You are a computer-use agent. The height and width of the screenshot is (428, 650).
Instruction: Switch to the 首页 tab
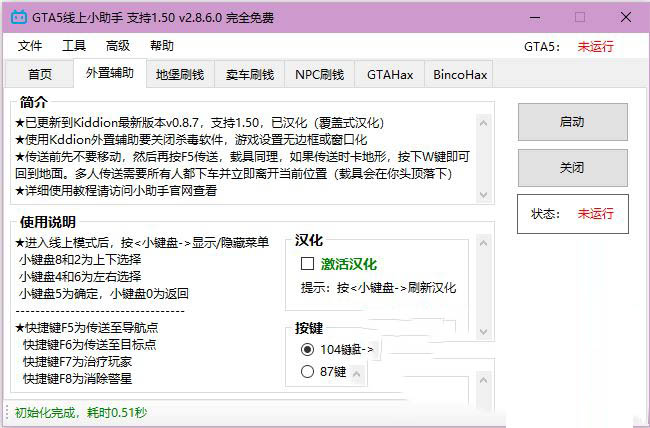click(x=40, y=75)
